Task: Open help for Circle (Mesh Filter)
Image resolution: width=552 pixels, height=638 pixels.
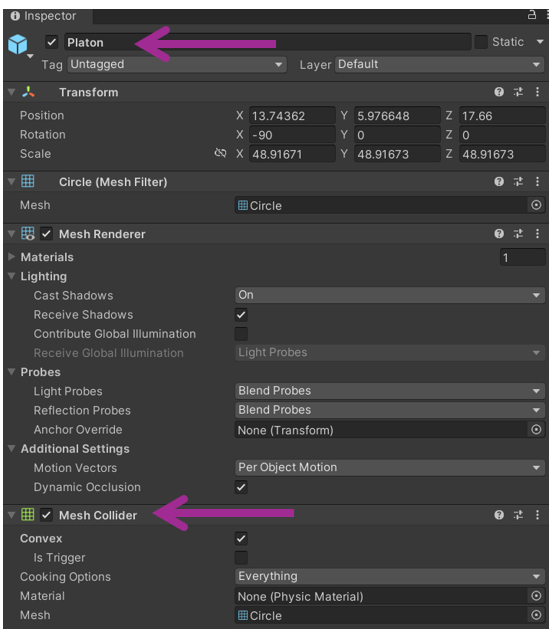Action: click(x=499, y=181)
